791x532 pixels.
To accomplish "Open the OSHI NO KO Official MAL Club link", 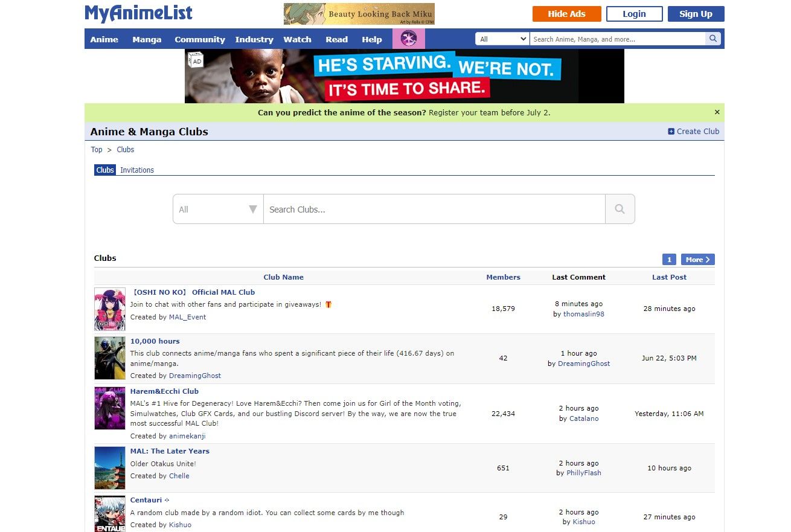I will (193, 292).
